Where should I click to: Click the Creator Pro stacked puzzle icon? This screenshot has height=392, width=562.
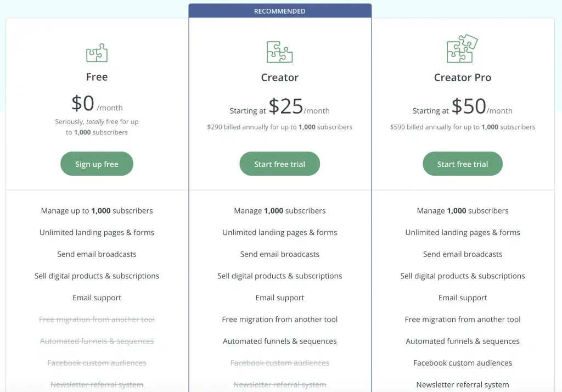coord(463,51)
